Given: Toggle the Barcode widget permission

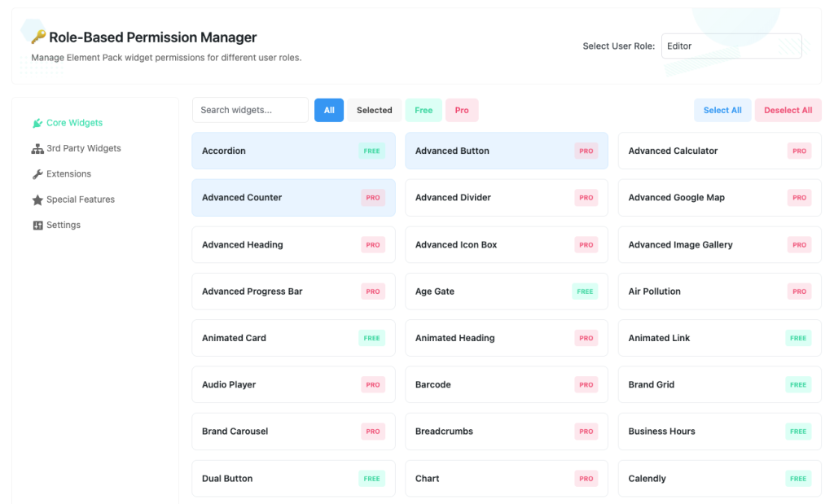Looking at the screenshot, I should pyautogui.click(x=507, y=384).
